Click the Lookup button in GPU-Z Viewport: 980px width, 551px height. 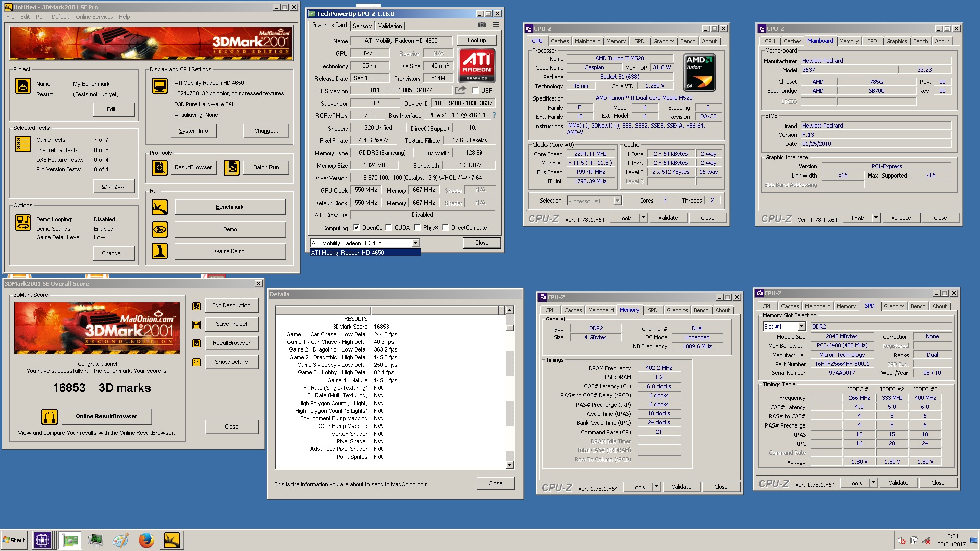477,40
